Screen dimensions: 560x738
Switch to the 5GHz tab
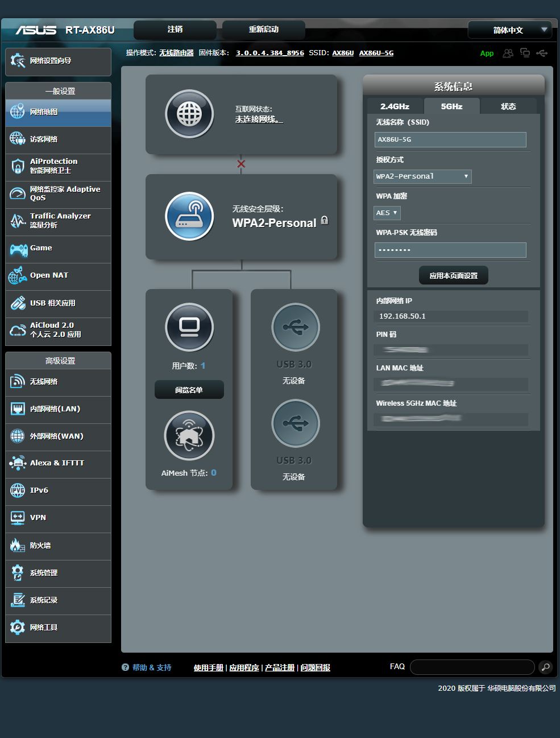tap(451, 106)
